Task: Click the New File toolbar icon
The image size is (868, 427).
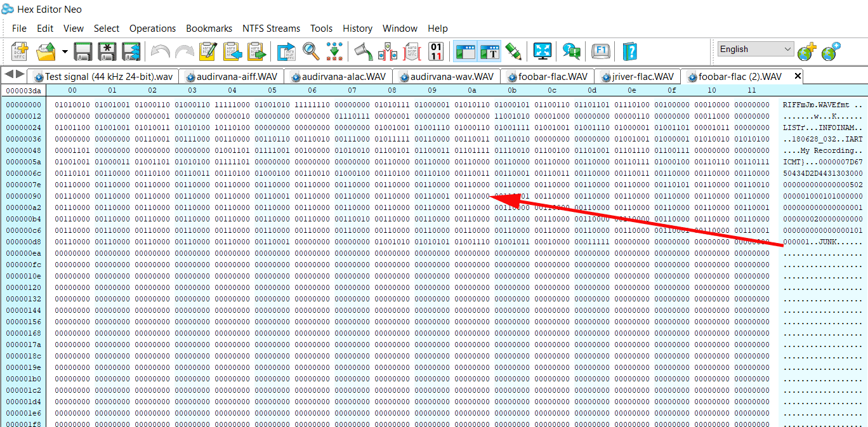Action: click(20, 51)
